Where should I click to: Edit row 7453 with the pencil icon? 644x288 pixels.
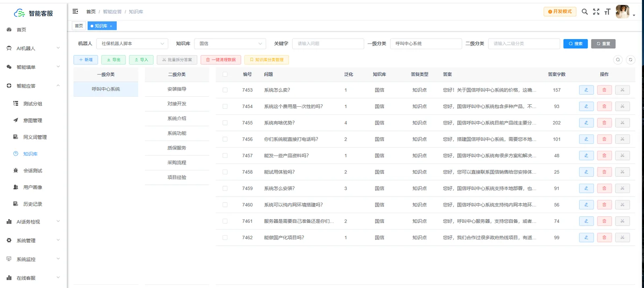[x=586, y=90]
